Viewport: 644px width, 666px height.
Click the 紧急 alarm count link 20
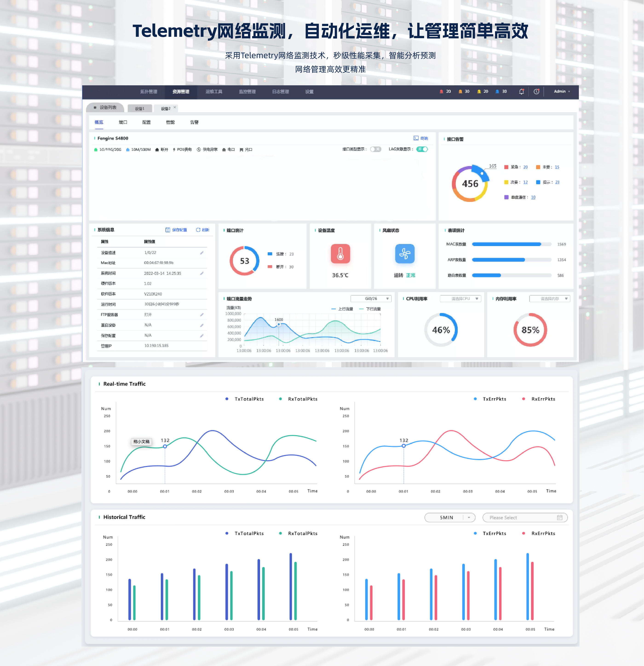tap(525, 167)
